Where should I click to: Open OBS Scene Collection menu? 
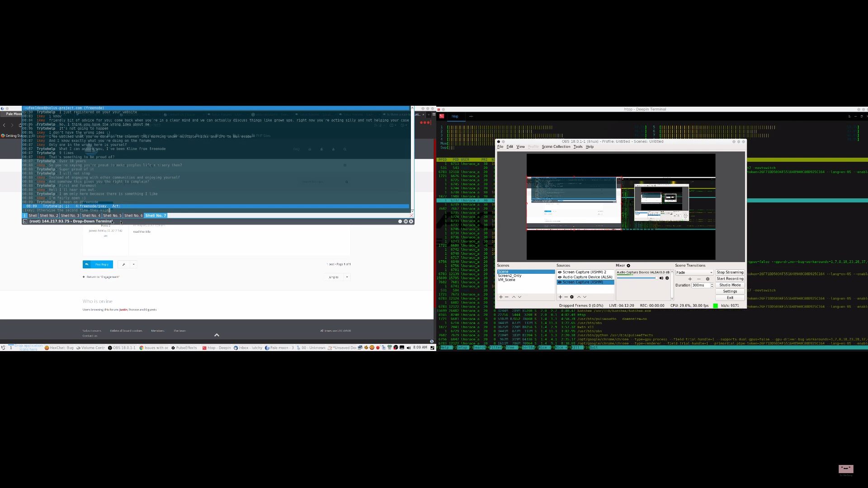(556, 147)
